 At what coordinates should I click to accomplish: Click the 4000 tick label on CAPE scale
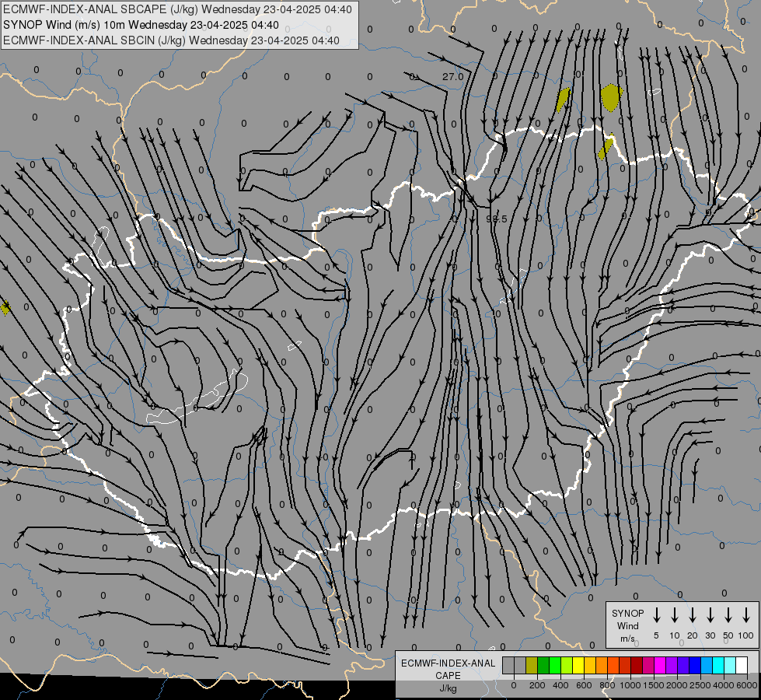[x=724, y=685]
